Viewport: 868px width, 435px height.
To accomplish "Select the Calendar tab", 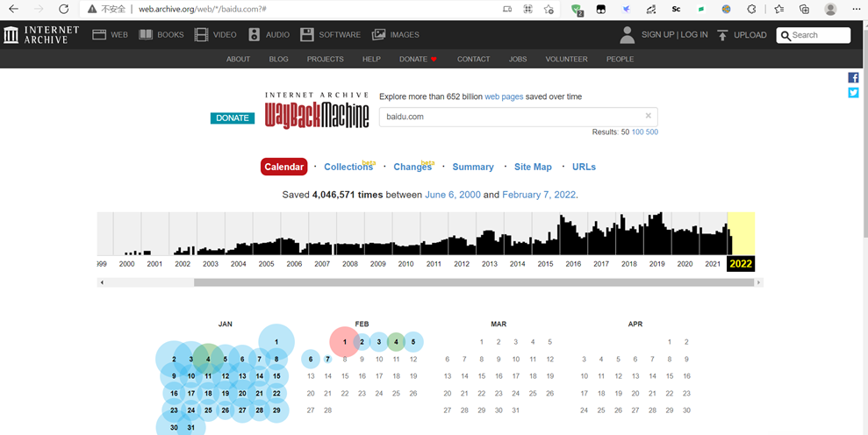I will pos(284,167).
